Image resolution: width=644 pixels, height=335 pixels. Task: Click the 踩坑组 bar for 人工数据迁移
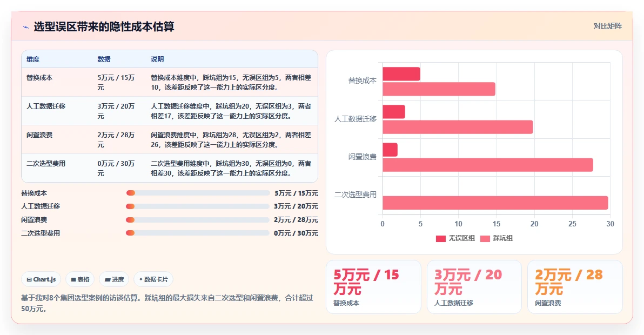click(x=458, y=127)
